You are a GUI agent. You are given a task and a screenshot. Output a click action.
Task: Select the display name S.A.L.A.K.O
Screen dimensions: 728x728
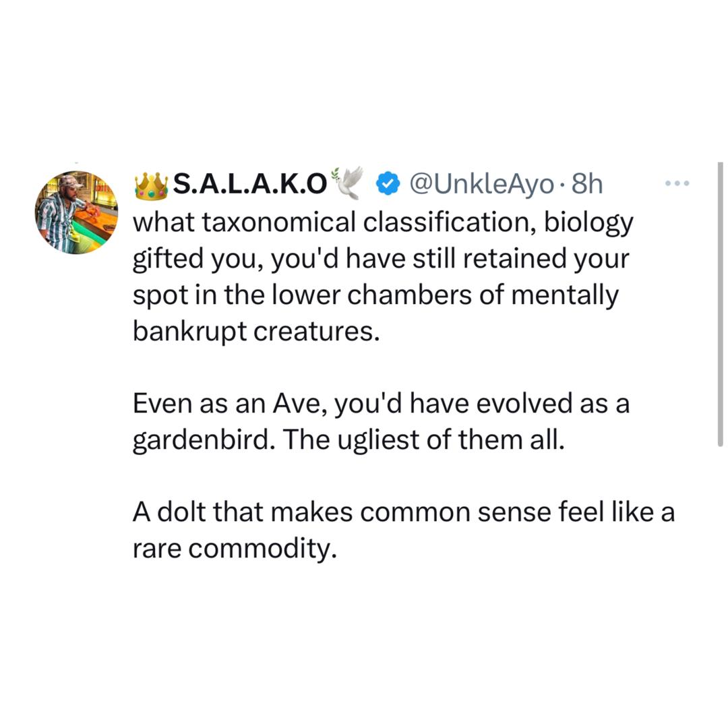pos(249,182)
